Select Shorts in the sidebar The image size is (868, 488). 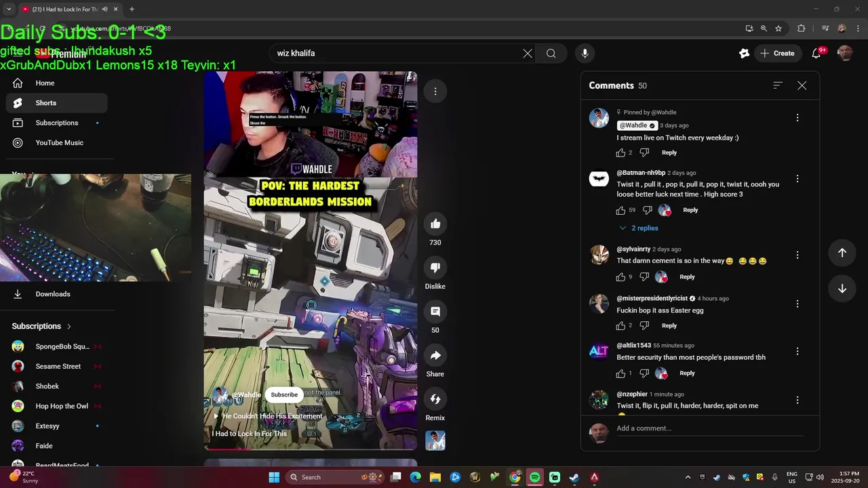tap(57, 103)
